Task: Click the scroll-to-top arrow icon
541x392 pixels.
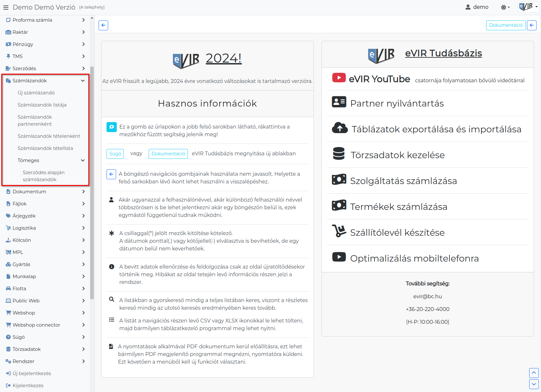Action: point(534,373)
